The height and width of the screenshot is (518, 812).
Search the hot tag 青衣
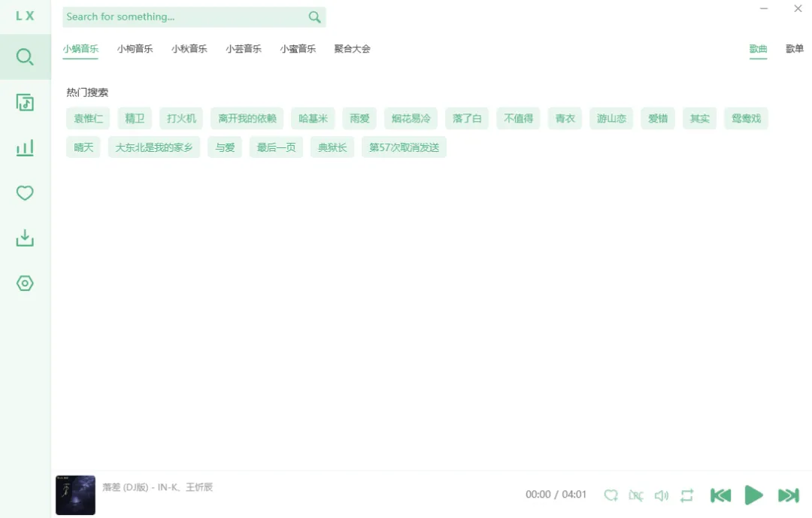565,119
